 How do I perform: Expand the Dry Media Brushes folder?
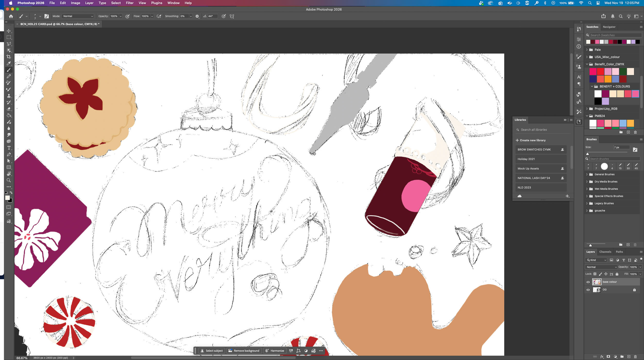pyautogui.click(x=587, y=182)
